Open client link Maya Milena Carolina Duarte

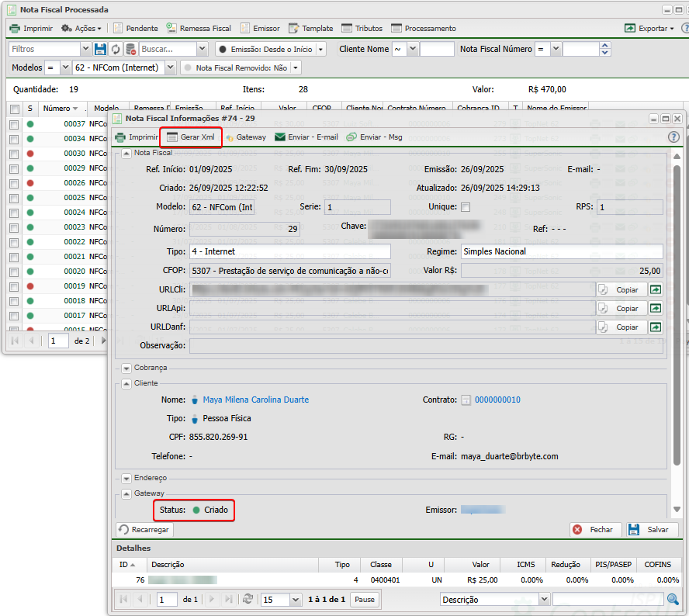click(255, 400)
